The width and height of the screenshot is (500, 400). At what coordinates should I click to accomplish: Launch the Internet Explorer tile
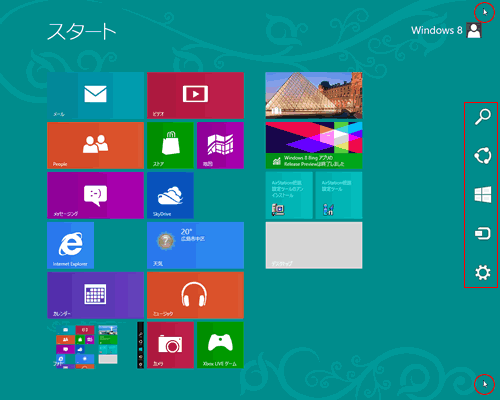[71, 245]
